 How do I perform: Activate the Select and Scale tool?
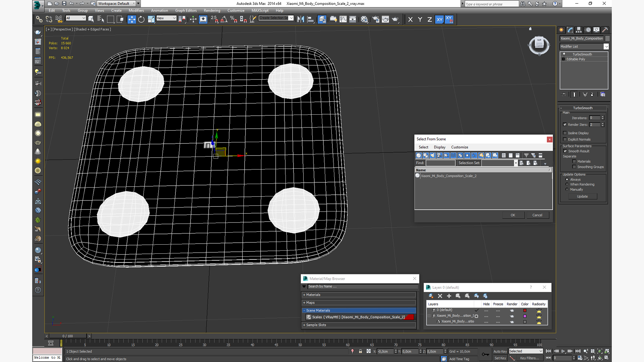151,19
